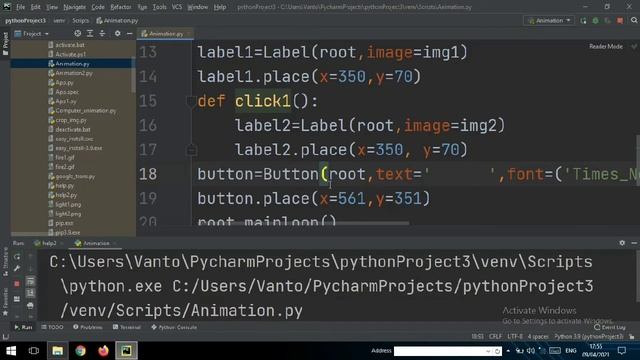Viewport: 640px width, 360px height.
Task: Open Task View on the taskbar
Action: pyautogui.click(x=34, y=351)
